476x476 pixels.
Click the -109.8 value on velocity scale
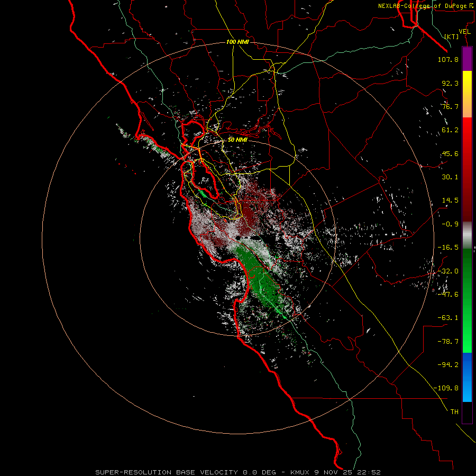pos(446,388)
